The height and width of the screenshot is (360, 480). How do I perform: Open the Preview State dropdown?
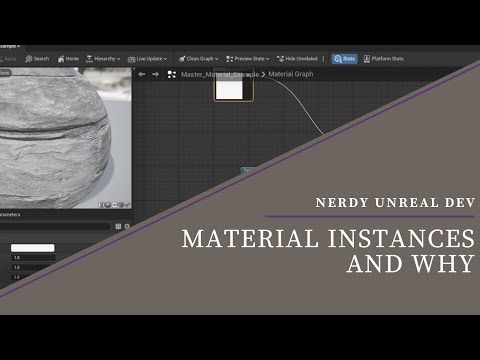coord(247,59)
